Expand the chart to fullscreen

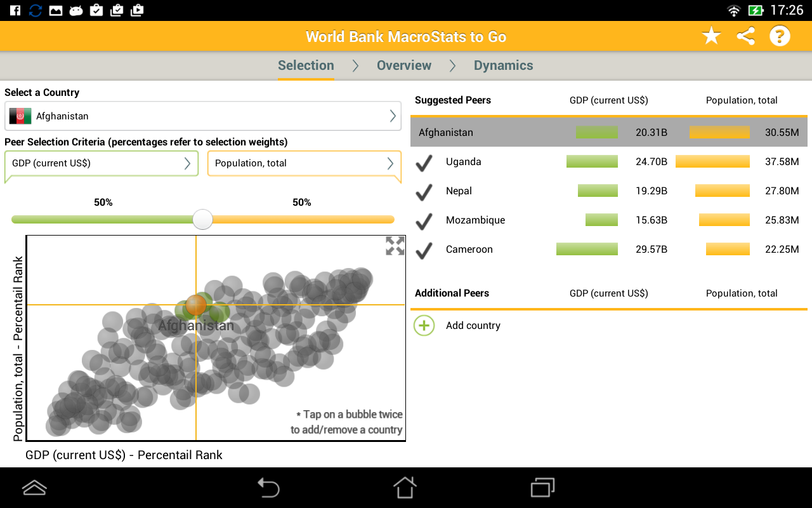pos(395,246)
